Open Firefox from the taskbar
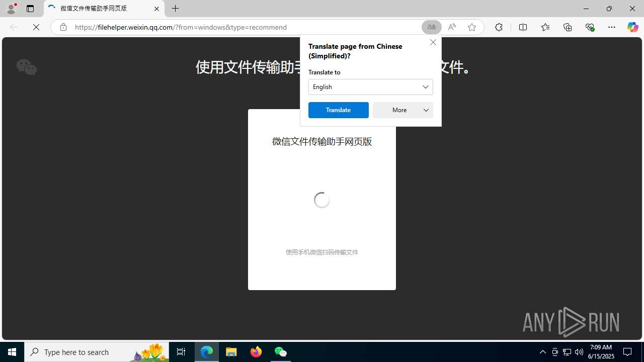This screenshot has width=644, height=362. pyautogui.click(x=256, y=352)
